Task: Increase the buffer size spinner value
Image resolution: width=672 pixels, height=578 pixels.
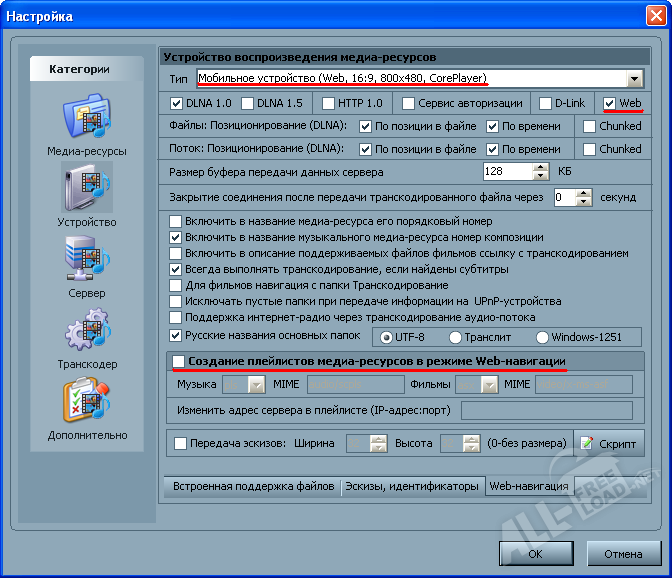Action: pos(541,167)
